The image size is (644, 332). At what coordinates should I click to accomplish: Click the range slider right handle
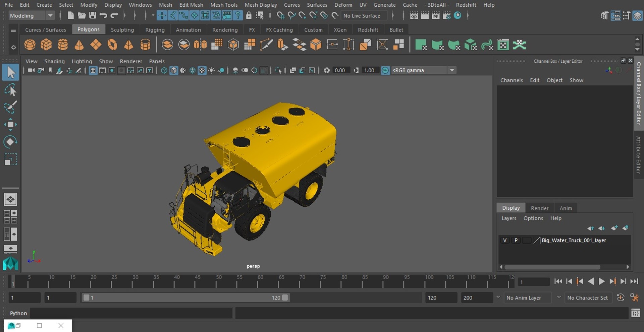[285, 297]
